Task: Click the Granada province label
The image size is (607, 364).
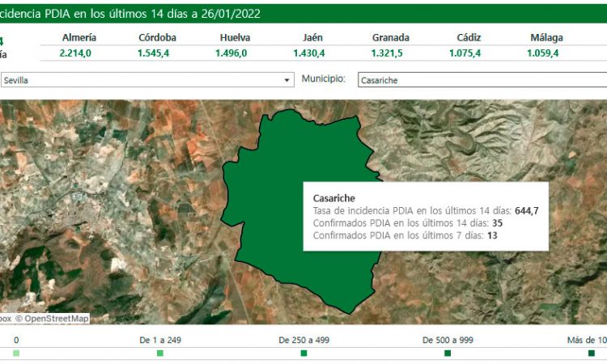Action: point(390,37)
